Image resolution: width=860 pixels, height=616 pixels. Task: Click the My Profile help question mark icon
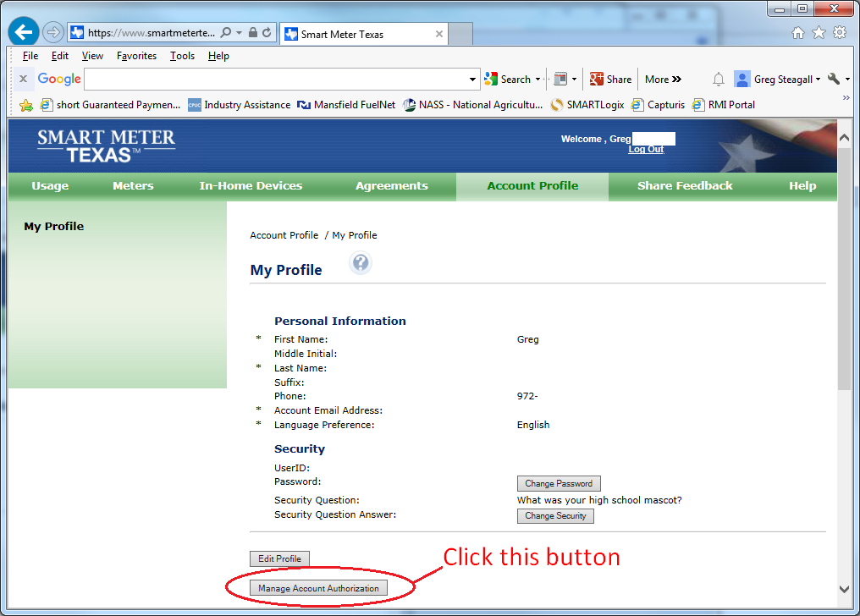click(361, 264)
